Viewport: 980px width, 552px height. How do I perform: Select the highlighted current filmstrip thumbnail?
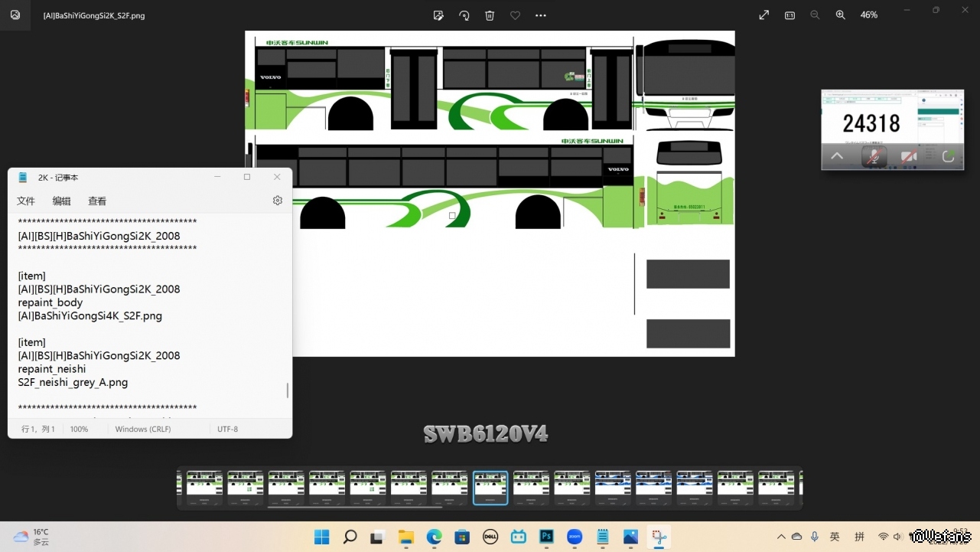click(490, 488)
